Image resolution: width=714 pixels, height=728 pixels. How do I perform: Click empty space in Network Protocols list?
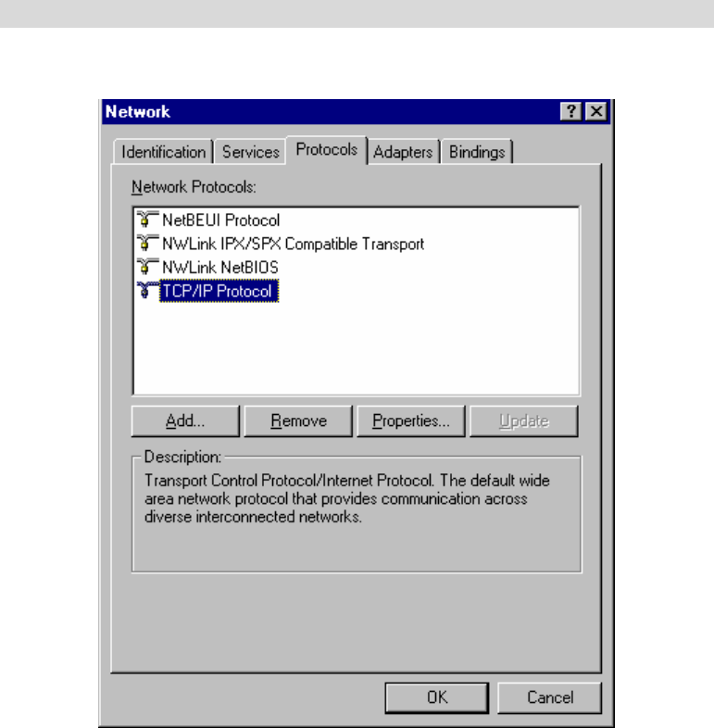tap(356, 348)
